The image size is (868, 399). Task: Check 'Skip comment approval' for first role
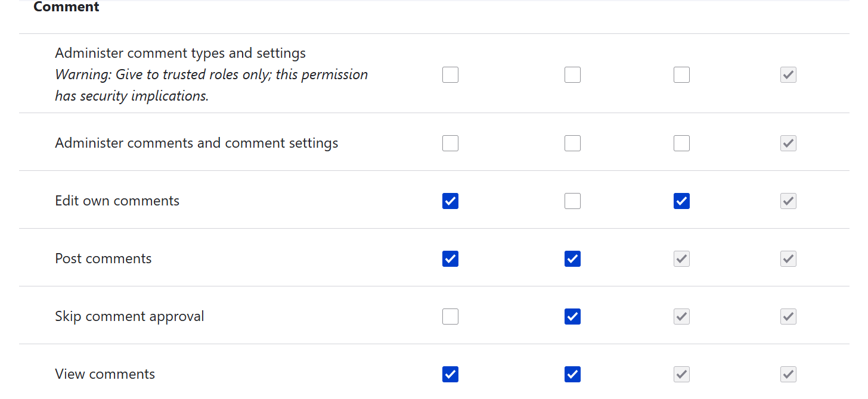(x=450, y=316)
